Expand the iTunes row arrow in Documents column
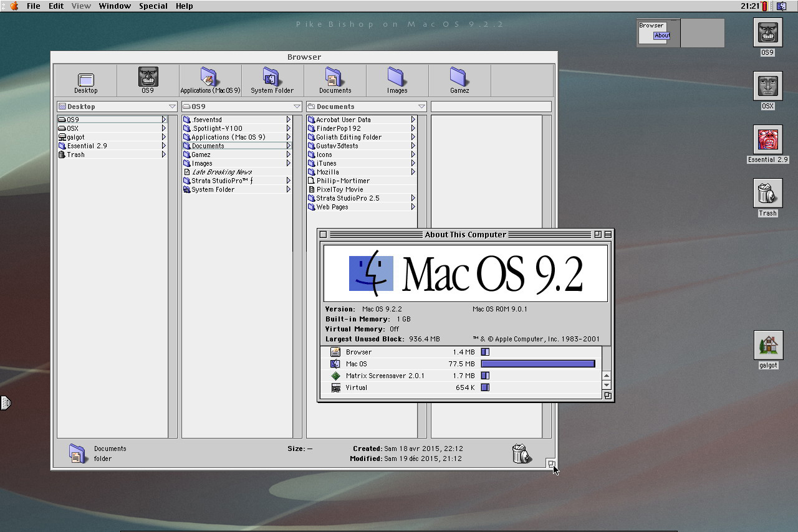This screenshot has width=798, height=532. coord(413,163)
